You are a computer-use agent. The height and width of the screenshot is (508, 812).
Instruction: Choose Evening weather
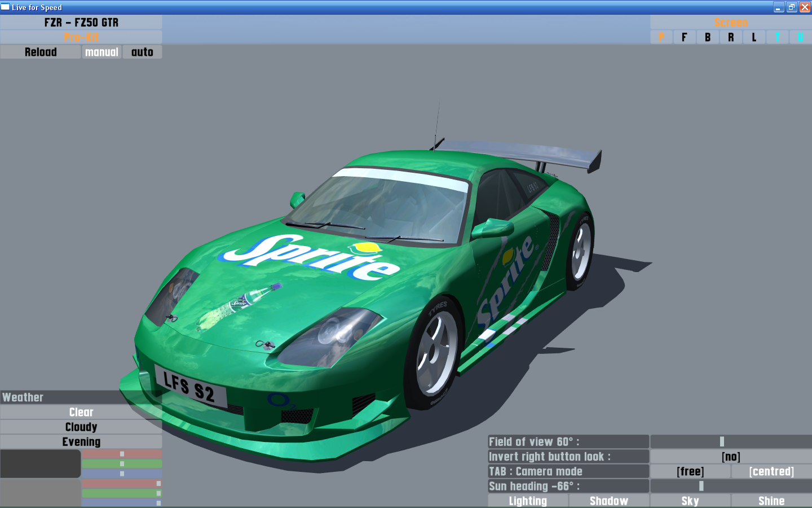point(81,442)
